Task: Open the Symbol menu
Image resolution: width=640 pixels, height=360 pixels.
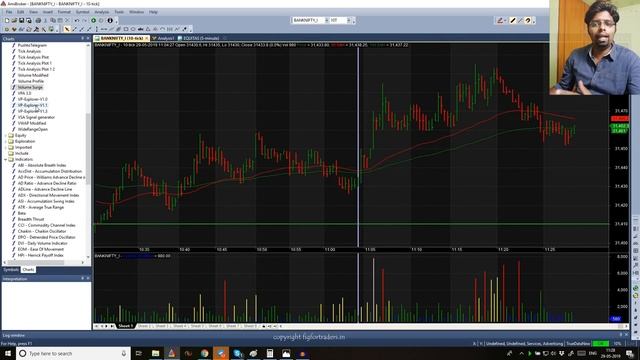Action: 82,12
